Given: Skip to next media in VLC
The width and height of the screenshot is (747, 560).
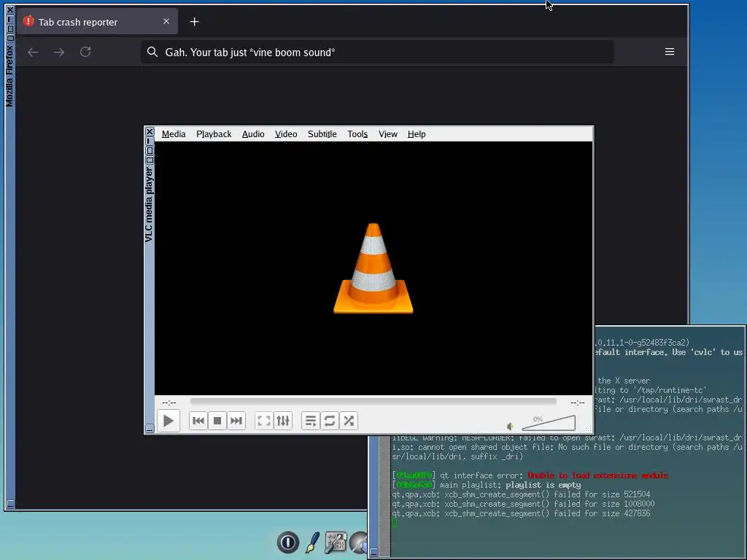Looking at the screenshot, I should (x=236, y=421).
